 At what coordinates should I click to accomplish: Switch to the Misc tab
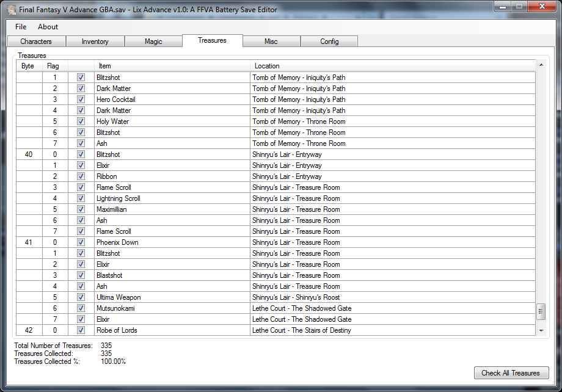point(271,41)
